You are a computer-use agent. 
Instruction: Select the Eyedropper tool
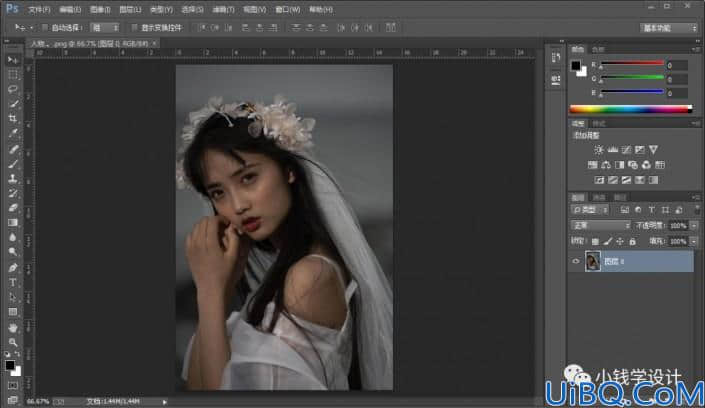13,134
